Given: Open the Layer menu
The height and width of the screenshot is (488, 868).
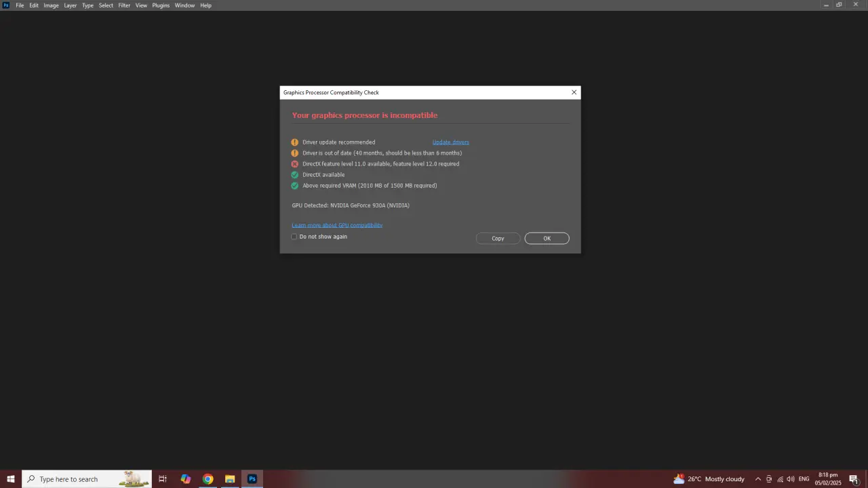Looking at the screenshot, I should pyautogui.click(x=71, y=5).
